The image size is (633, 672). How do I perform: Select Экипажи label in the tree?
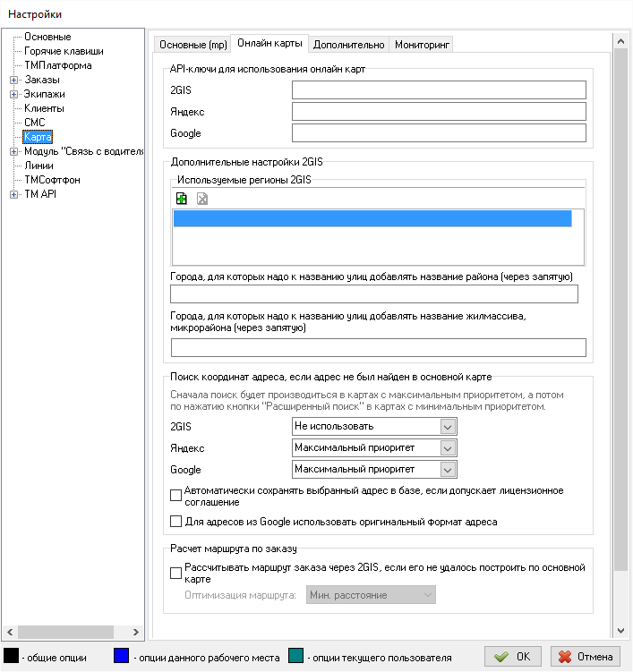tap(45, 94)
